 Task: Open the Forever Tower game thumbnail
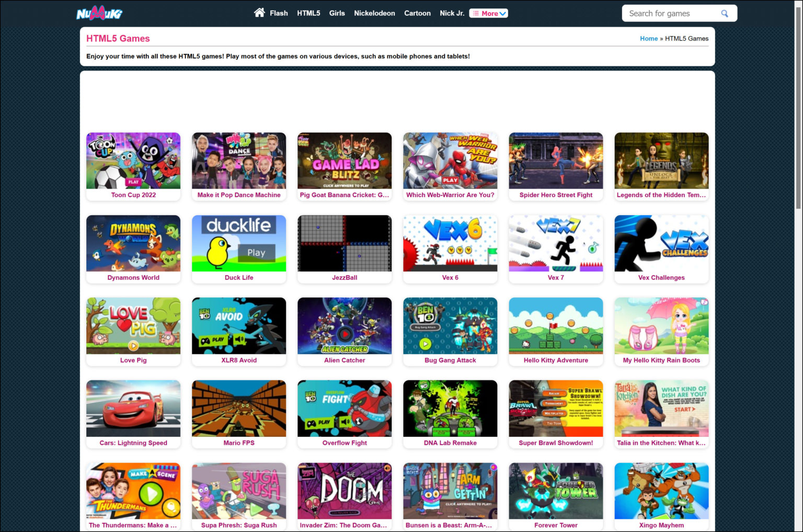[556, 491]
